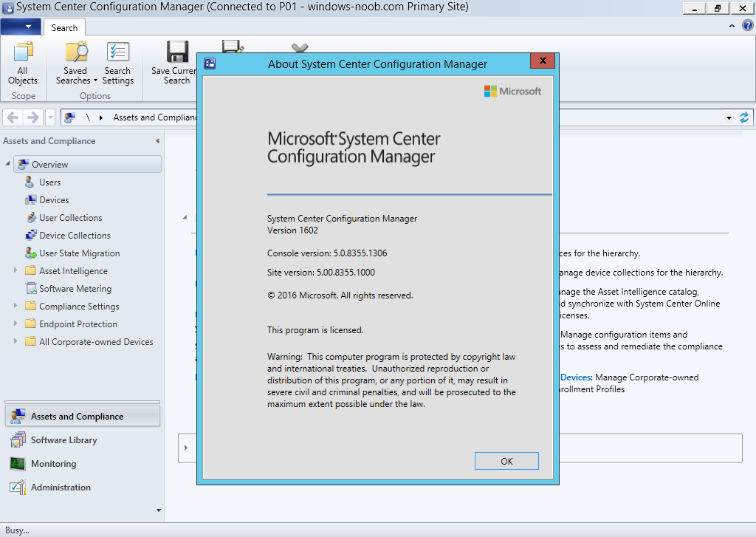Open Saved Searches in the ribbon
The image size is (756, 537).
[76, 64]
